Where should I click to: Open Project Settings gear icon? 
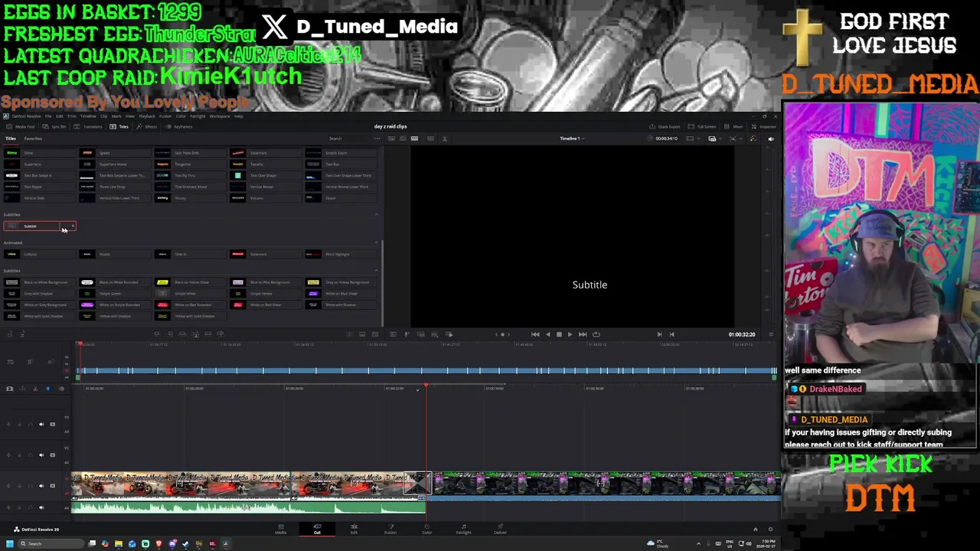pyautogui.click(x=770, y=529)
